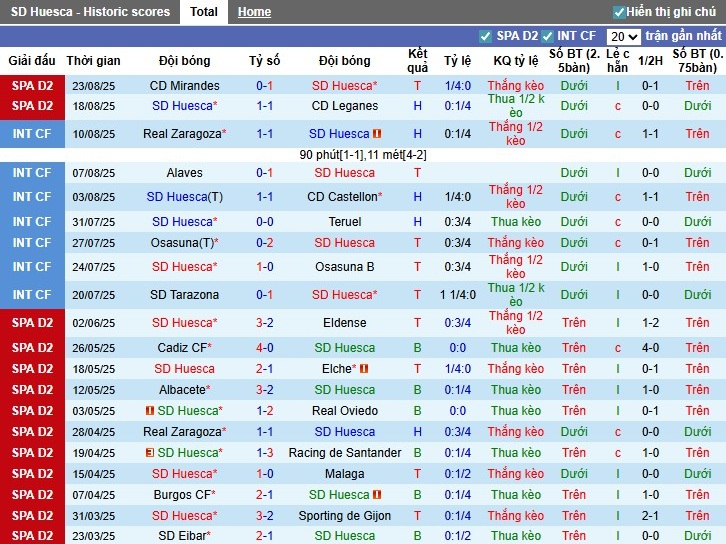The height and width of the screenshot is (544, 726).
Task: Toggle the 'Hiển thị ghi chú' checkbox
Action: [619, 12]
